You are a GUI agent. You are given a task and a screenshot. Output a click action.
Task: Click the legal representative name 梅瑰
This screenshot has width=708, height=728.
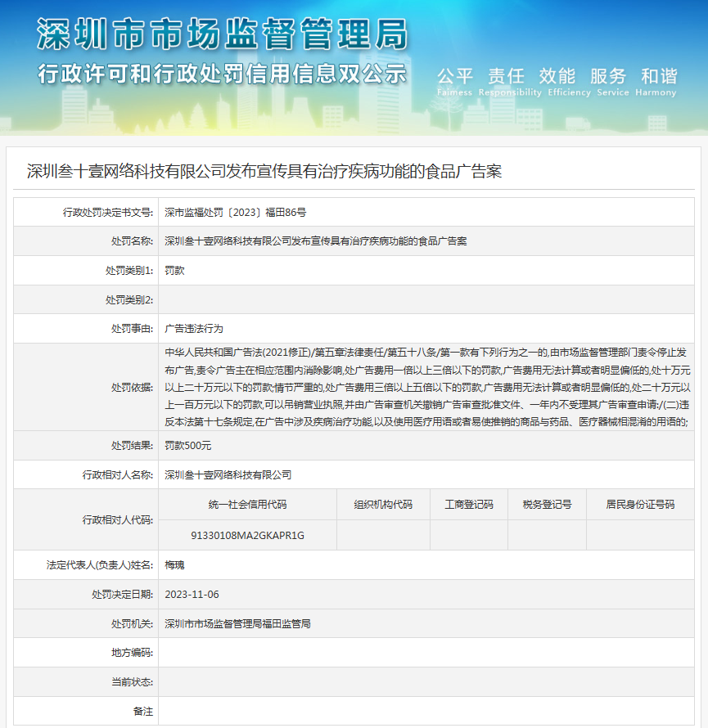coord(174,565)
